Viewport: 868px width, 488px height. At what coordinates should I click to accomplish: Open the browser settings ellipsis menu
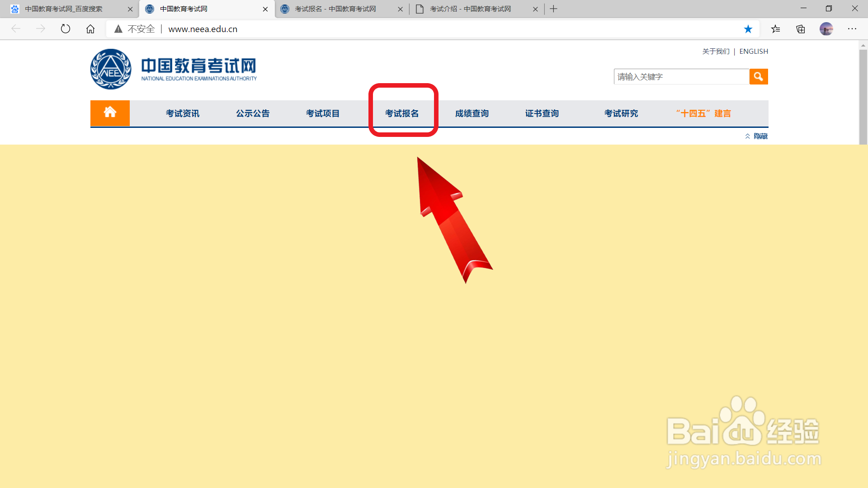(852, 29)
